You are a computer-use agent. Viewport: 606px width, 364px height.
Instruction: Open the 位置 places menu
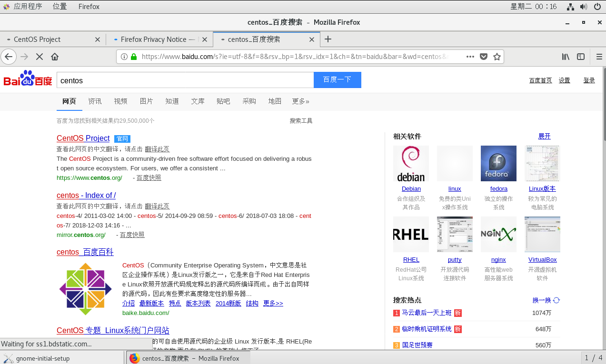(60, 6)
